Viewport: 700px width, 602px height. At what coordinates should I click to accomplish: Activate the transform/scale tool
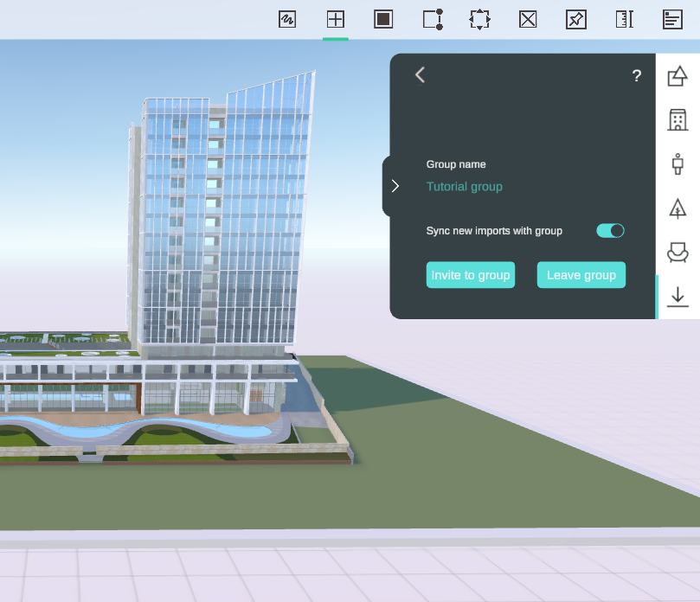click(x=479, y=19)
